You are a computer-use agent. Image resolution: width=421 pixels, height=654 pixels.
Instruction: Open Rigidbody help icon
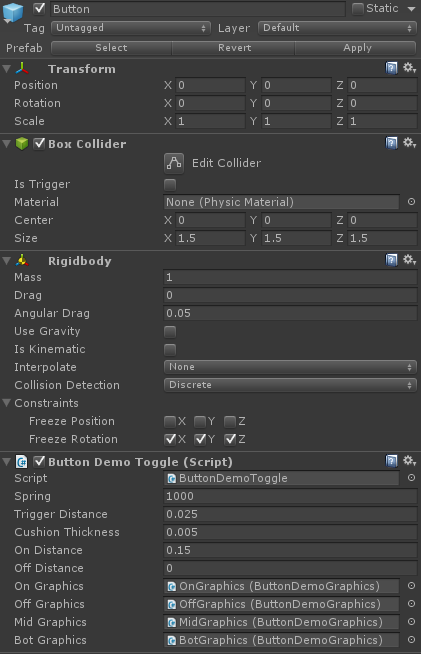click(391, 260)
